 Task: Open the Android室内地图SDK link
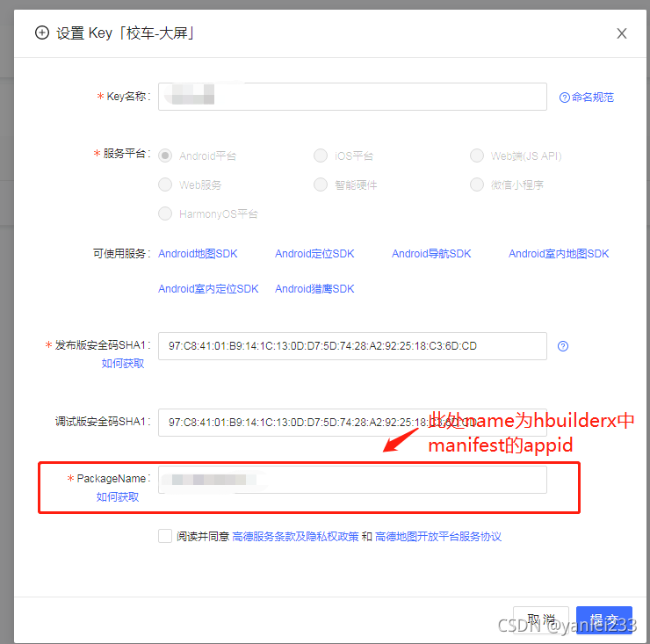[x=559, y=253]
